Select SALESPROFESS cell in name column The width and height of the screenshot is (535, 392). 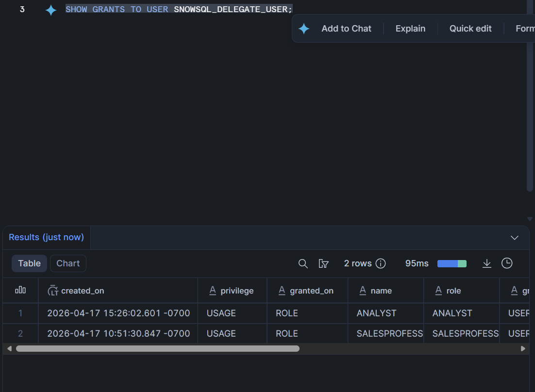[x=385, y=333]
